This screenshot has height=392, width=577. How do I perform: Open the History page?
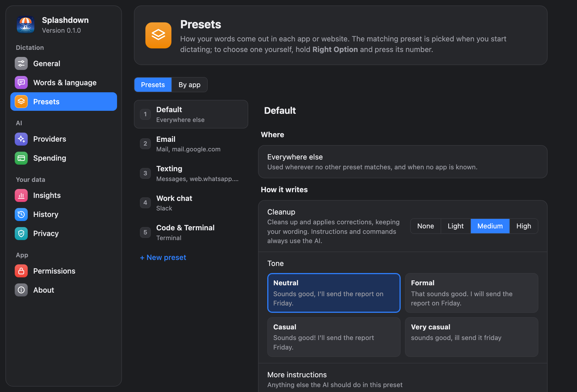click(64, 215)
